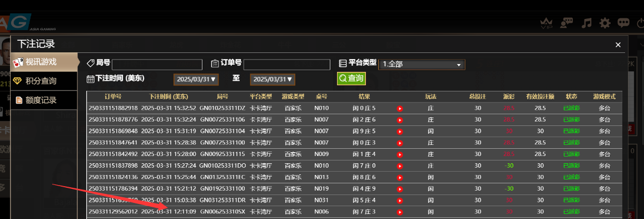Click the 下注时间 (美东) column header
The width and height of the screenshot is (644, 219).
[168, 97]
